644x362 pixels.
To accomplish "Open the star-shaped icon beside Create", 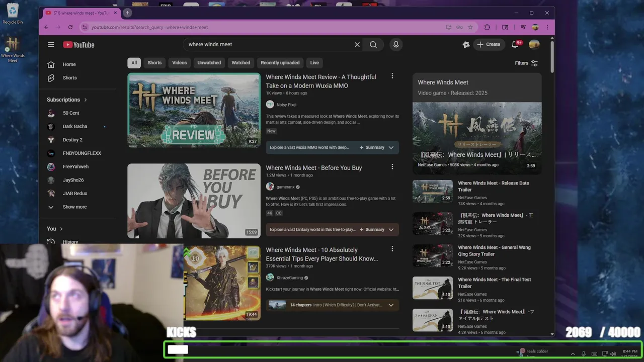I will [466, 45].
